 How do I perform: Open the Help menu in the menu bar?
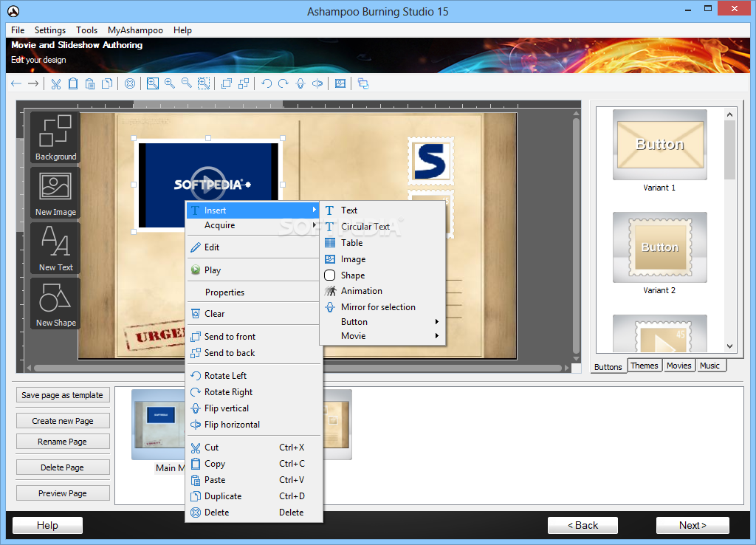click(x=183, y=30)
